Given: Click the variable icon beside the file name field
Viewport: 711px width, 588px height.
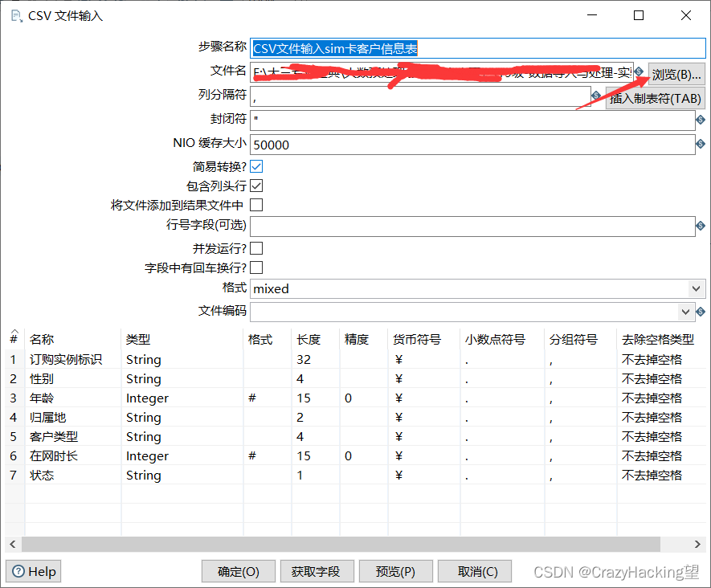Looking at the screenshot, I should point(639,71).
